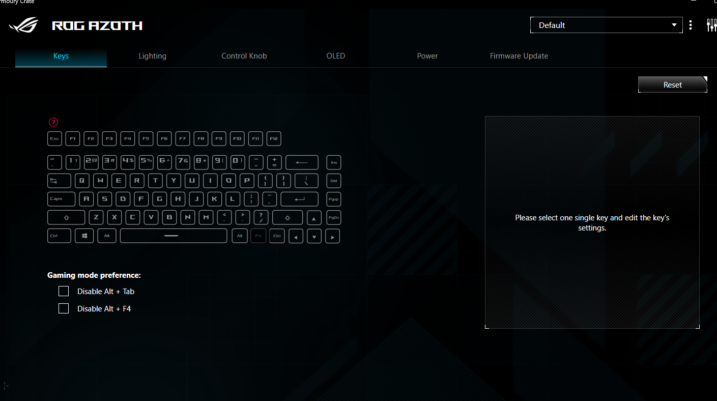Select the left Shift key

[66, 218]
